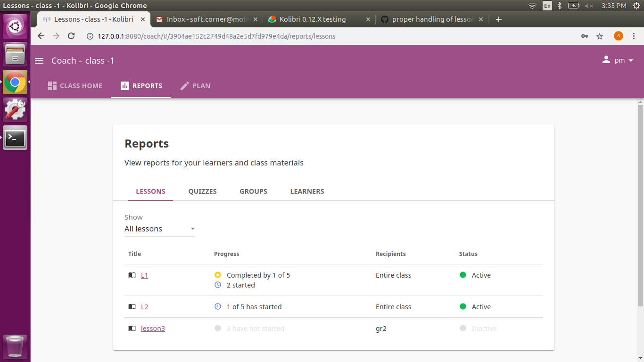This screenshot has height=362, width=644.
Task: Click the user account icon beside pm
Action: point(606,60)
